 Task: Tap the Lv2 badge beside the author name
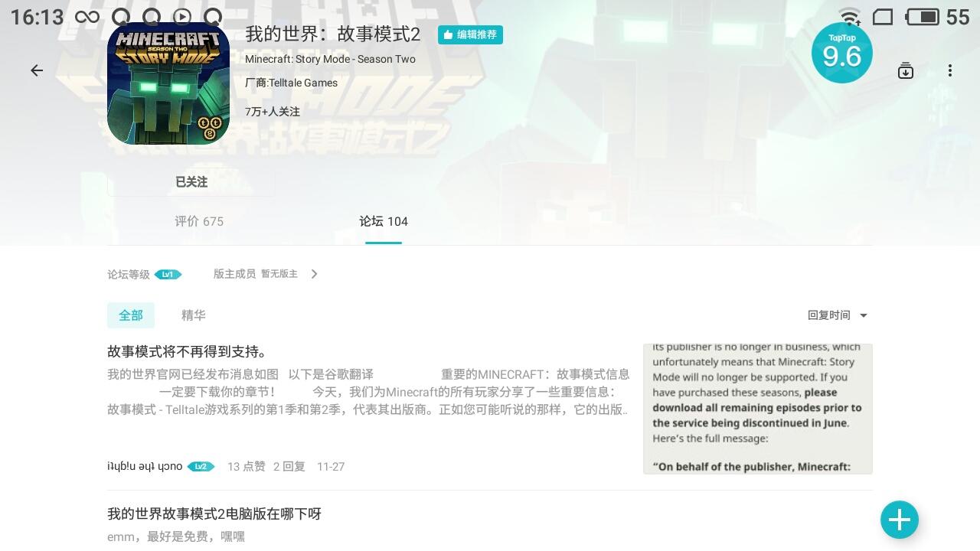coord(201,466)
